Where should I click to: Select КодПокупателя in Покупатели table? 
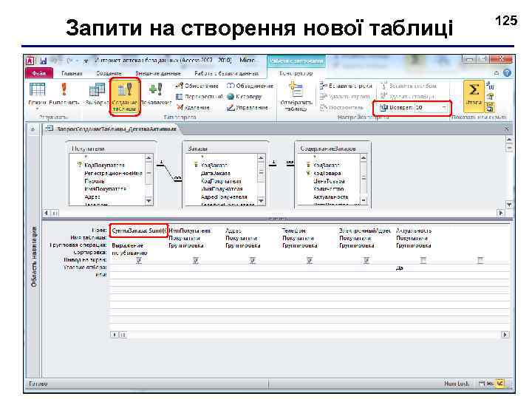coord(104,166)
